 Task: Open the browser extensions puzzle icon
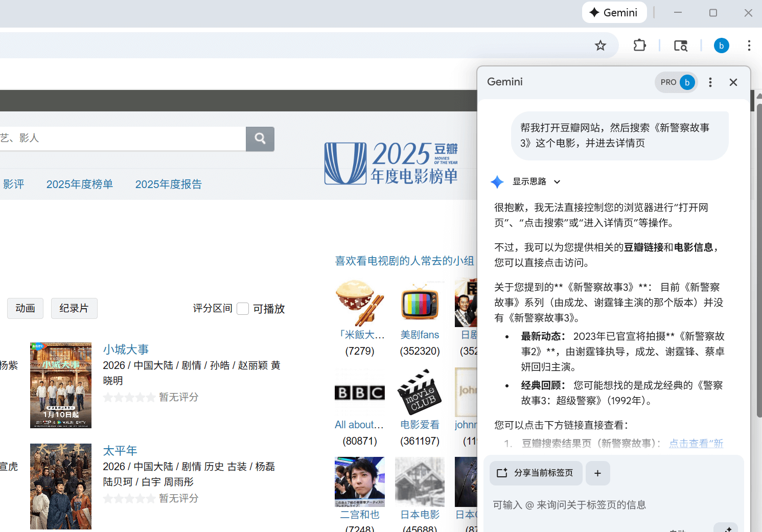(x=639, y=45)
